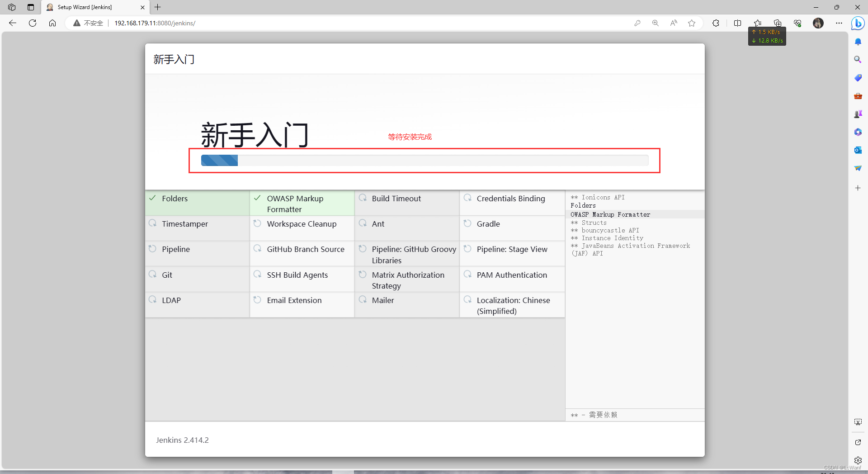Add a new sidebar app
The image size is (868, 474).
[x=858, y=188]
